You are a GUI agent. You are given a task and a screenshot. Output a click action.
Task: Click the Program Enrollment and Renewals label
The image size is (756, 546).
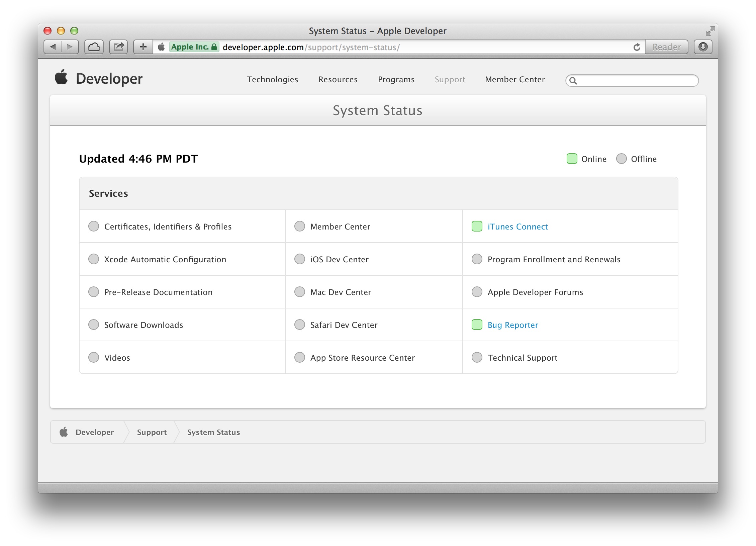[554, 259]
